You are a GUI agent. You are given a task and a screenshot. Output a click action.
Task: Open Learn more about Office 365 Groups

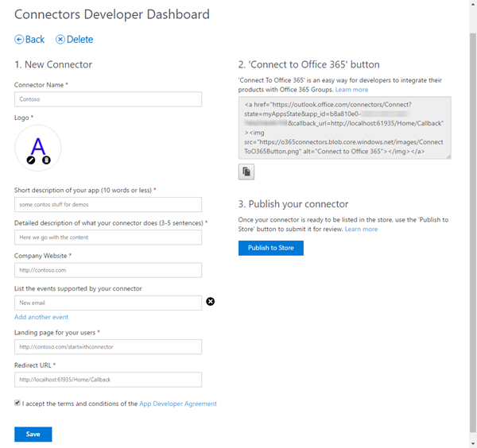tap(351, 90)
